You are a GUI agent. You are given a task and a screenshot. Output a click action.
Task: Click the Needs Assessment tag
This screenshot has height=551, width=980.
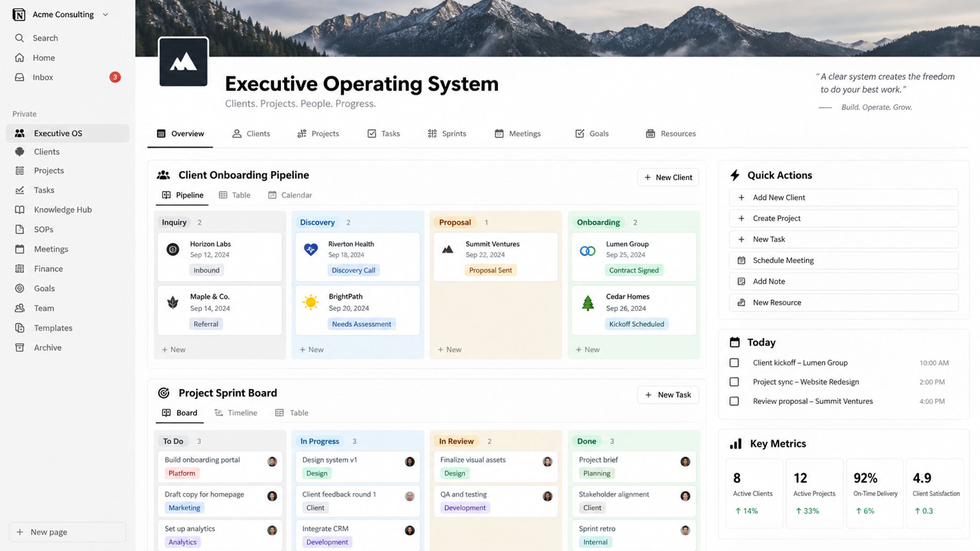pyautogui.click(x=361, y=324)
